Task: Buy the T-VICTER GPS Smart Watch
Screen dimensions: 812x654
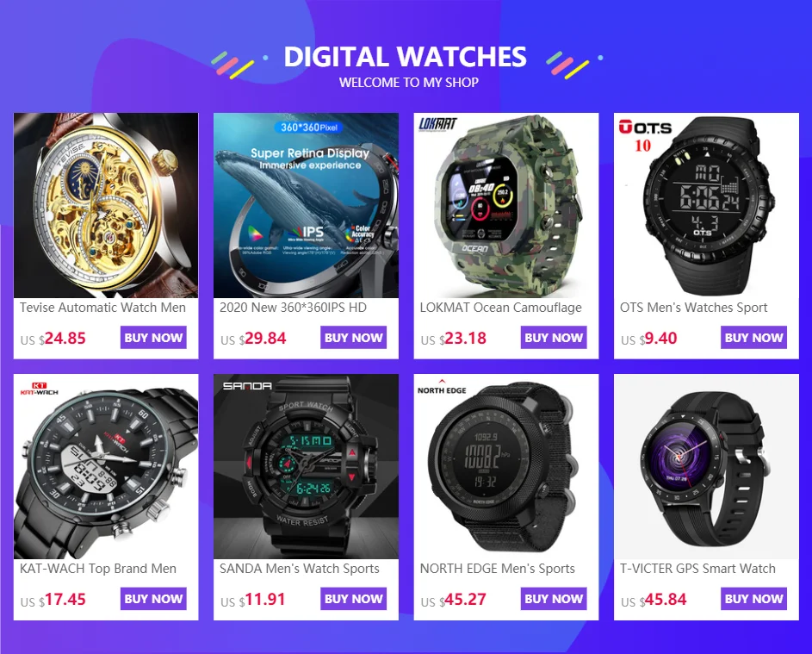Action: [x=754, y=599]
